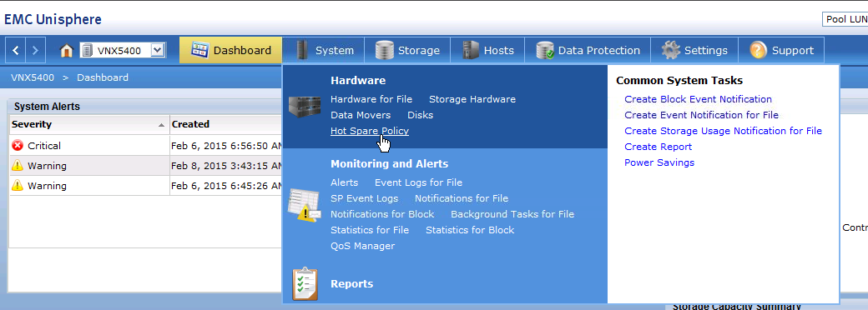Click Create Report task

pyautogui.click(x=659, y=147)
